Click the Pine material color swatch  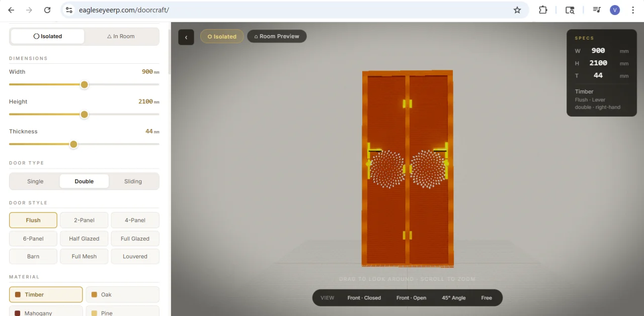pyautogui.click(x=94, y=313)
